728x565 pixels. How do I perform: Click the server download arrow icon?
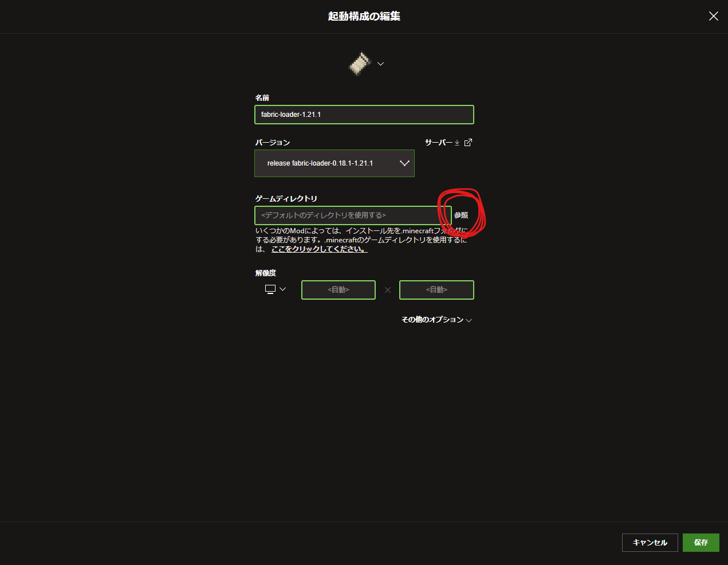457,143
